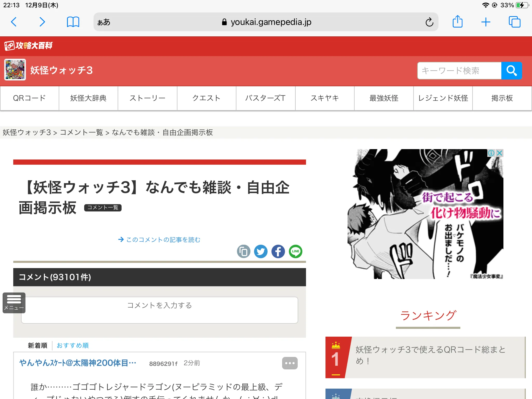Screen dimensions: 532x399
Task: Sort comments by おすすめ順
Action: point(73,345)
